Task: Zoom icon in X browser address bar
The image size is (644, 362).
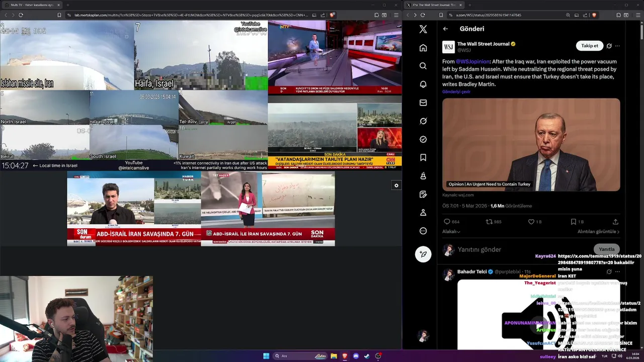Action: tap(568, 15)
